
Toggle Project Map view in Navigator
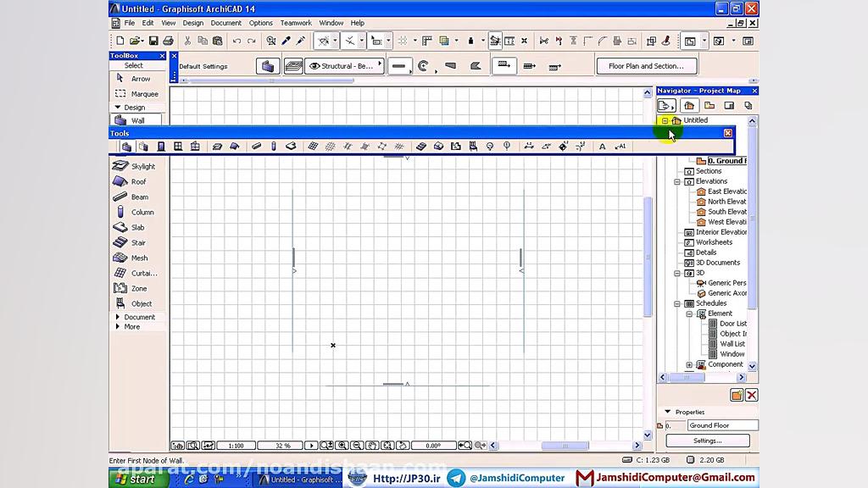point(689,106)
